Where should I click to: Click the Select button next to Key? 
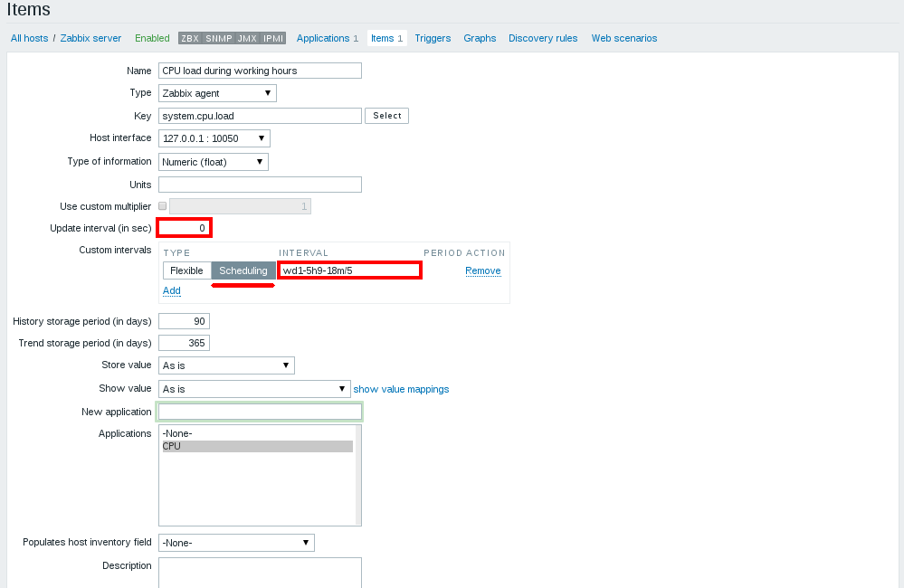coord(387,115)
